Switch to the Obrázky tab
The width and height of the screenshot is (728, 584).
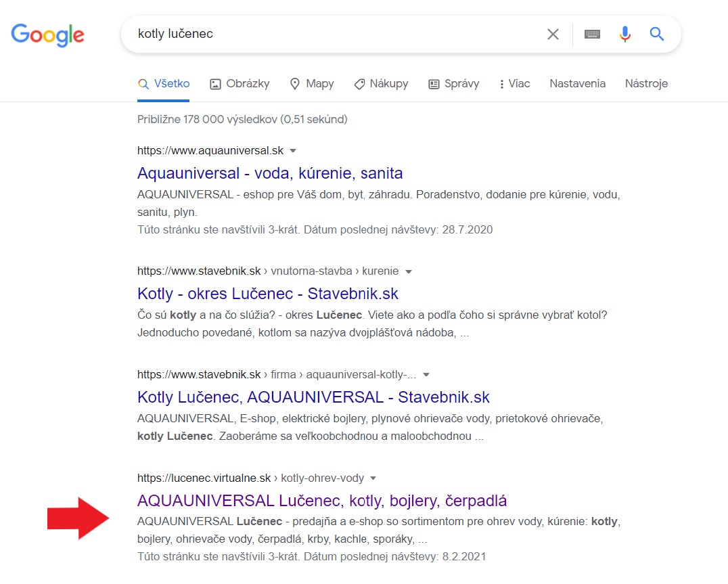[240, 83]
